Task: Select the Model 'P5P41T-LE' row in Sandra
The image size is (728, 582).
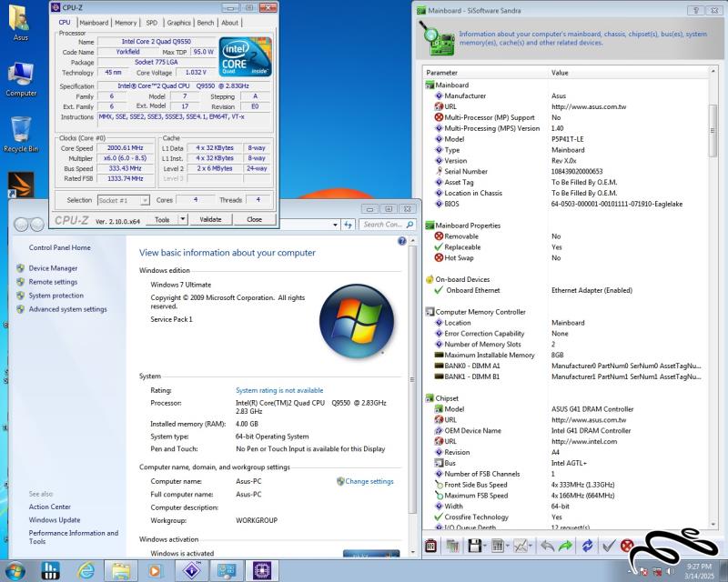Action: pos(566,139)
